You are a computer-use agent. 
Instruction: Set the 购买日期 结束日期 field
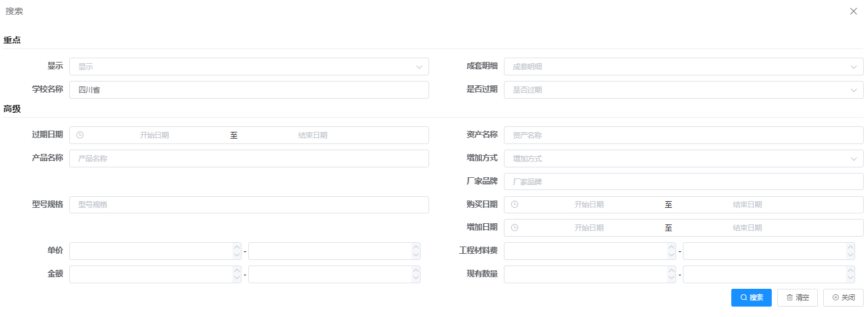click(747, 205)
